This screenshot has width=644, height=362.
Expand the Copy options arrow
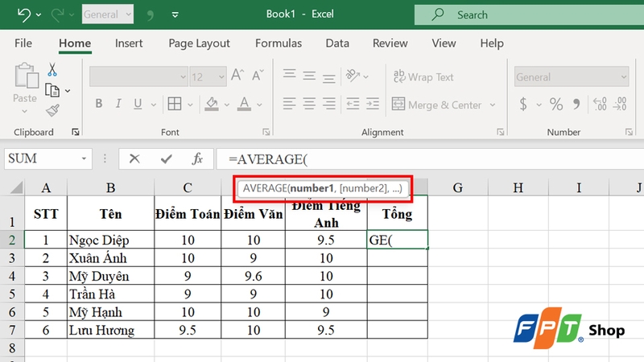click(68, 91)
